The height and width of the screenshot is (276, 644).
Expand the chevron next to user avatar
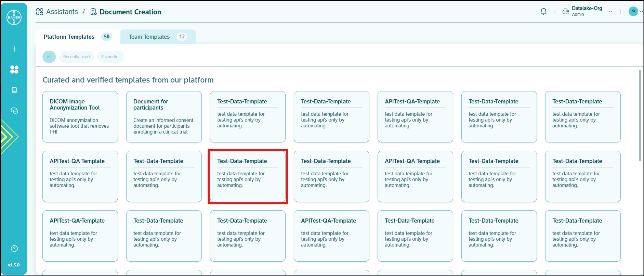click(x=641, y=11)
